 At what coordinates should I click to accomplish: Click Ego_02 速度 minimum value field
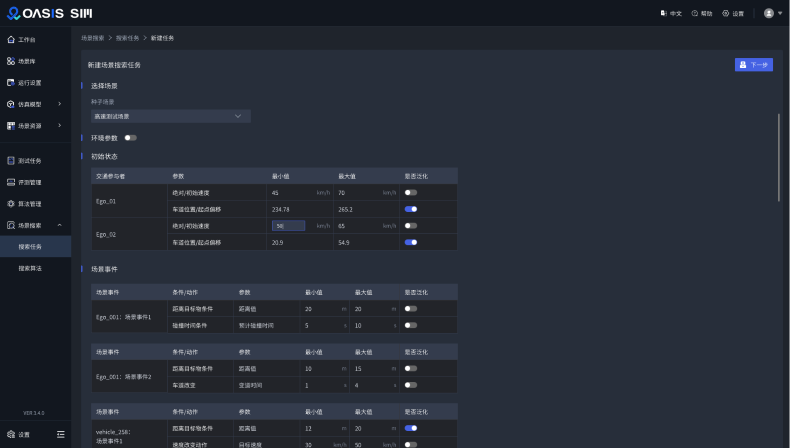(288, 226)
